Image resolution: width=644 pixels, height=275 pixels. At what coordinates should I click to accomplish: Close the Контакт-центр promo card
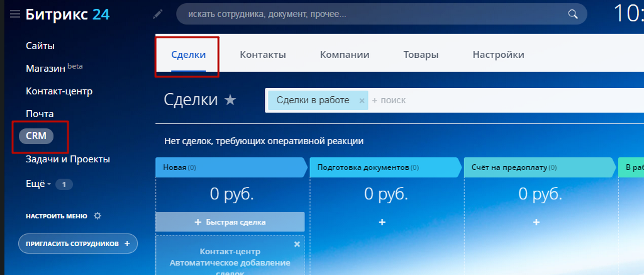point(297,244)
